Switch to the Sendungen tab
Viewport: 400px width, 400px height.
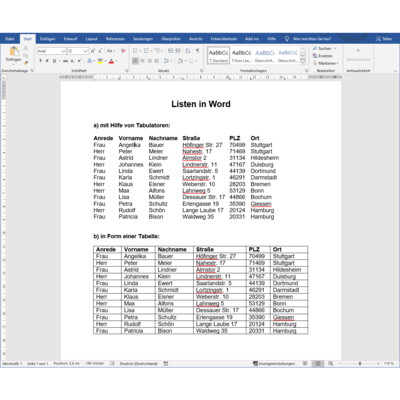coord(143,39)
